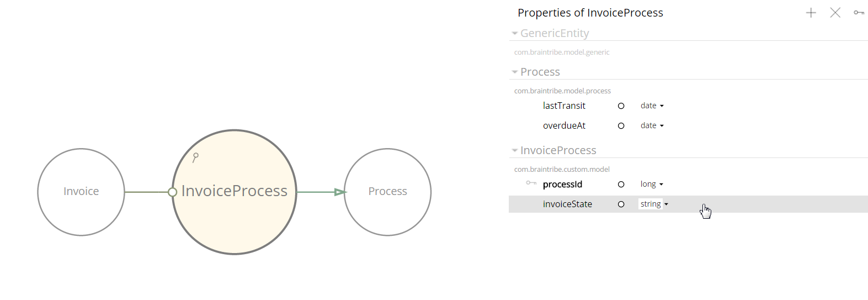Click the small pin icon inside InvoiceProcess node

tap(195, 157)
